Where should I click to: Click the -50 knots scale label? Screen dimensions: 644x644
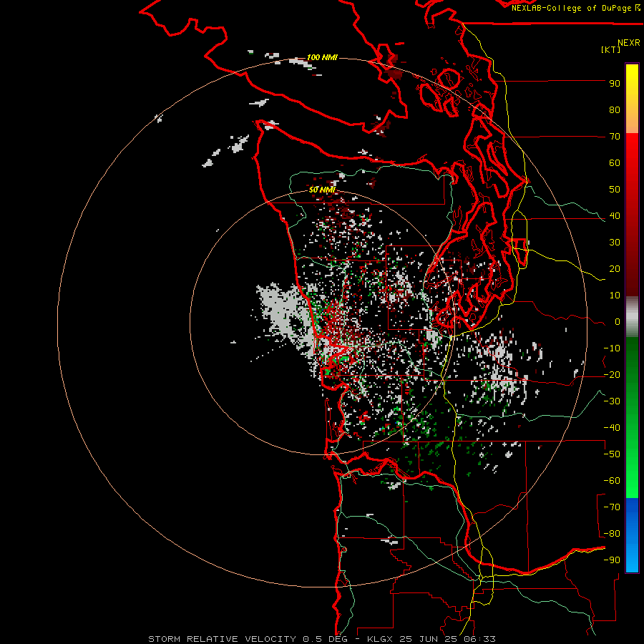(612, 454)
